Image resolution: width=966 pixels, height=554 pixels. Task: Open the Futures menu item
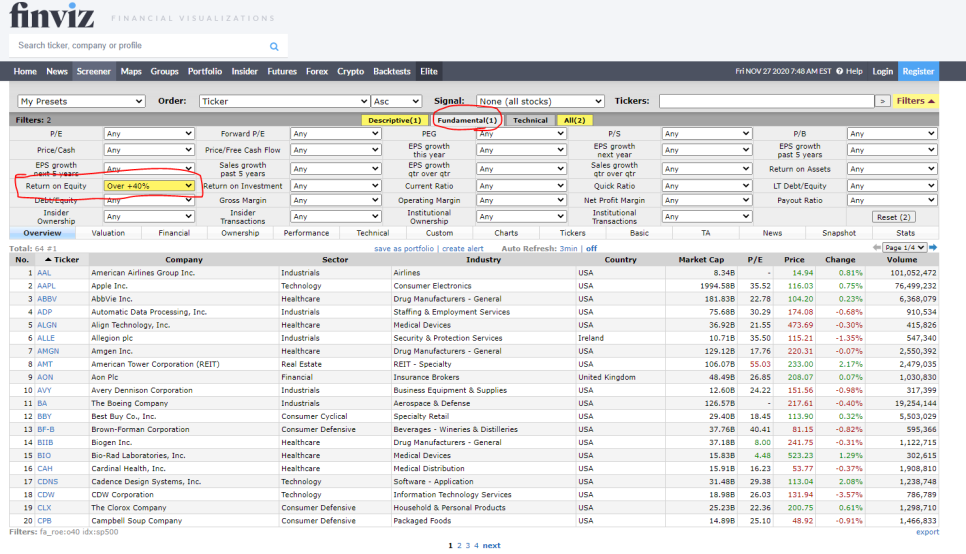point(282,71)
